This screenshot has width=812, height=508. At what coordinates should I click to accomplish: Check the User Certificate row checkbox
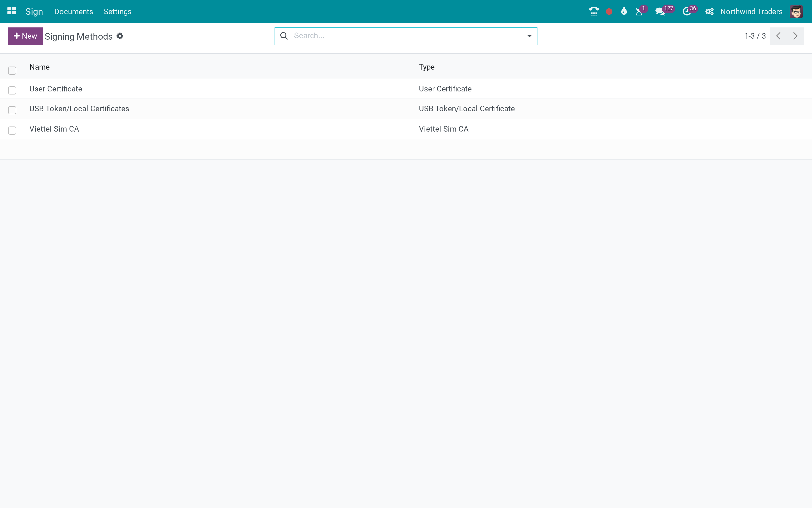coord(12,90)
